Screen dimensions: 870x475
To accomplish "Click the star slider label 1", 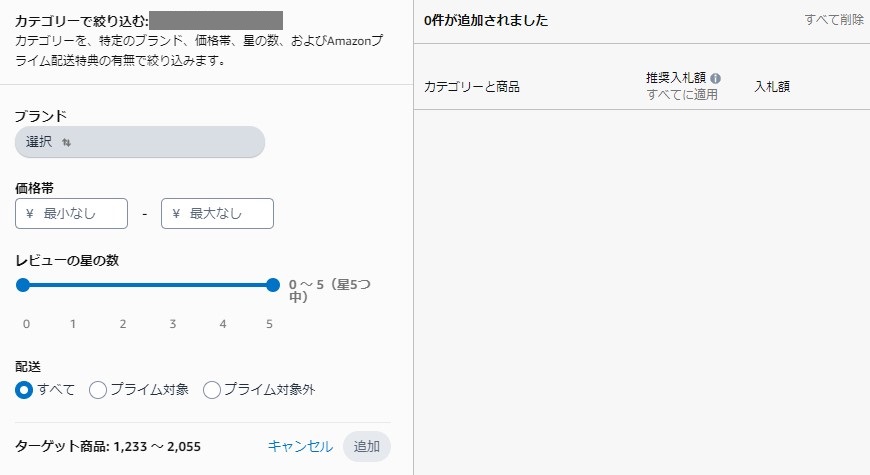I will point(73,324).
